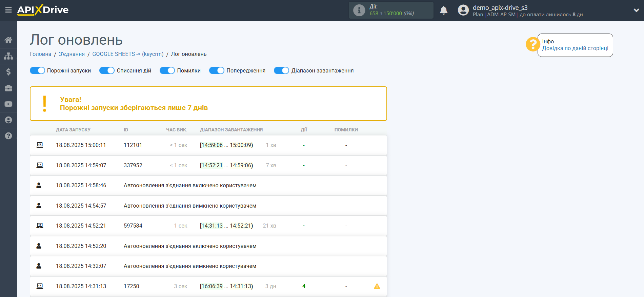Toggle the Порожні запуски switch

(37, 70)
